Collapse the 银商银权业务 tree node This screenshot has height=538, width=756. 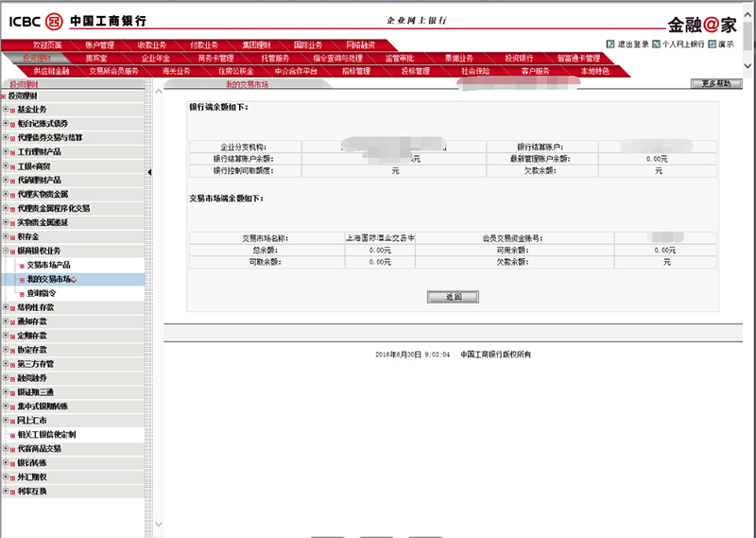[5, 251]
